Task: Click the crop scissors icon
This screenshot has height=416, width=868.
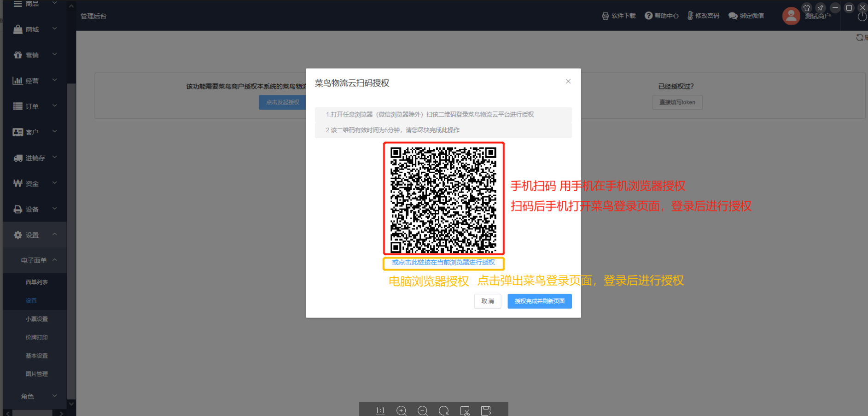Action: tap(465, 410)
